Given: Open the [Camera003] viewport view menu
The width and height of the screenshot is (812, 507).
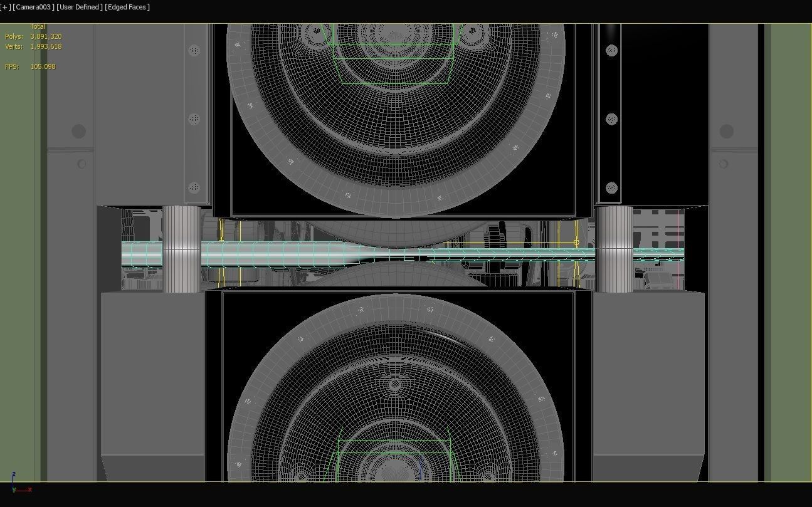Looking at the screenshot, I should (33, 7).
